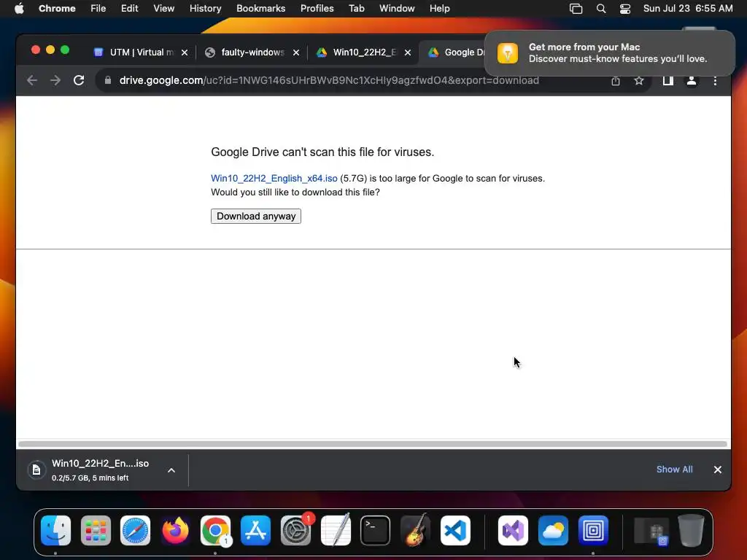This screenshot has height=560, width=747.
Task: Open the Chrome app menu
Action: [x=57, y=9]
